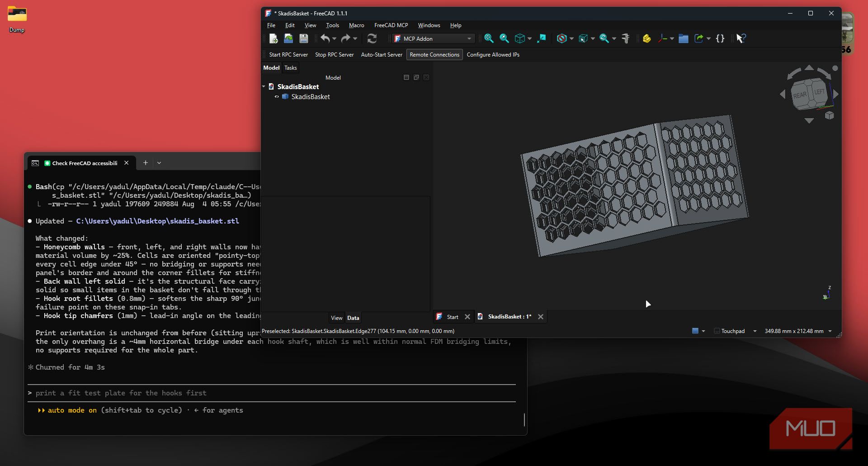
Task: Switch to the Tasks tab
Action: [x=291, y=68]
